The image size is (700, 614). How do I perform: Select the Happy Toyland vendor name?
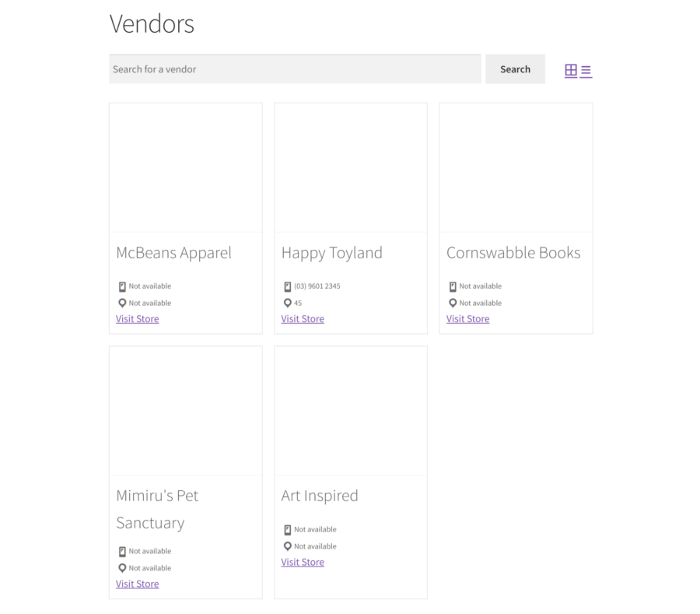click(x=332, y=252)
